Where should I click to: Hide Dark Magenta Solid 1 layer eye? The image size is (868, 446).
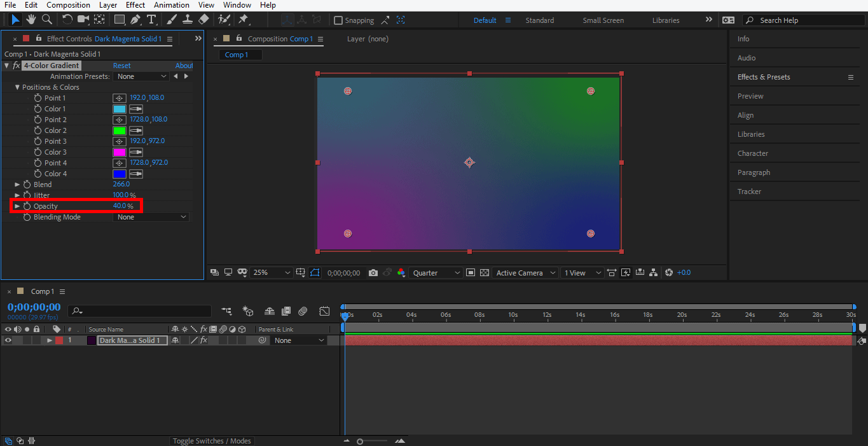pyautogui.click(x=8, y=340)
